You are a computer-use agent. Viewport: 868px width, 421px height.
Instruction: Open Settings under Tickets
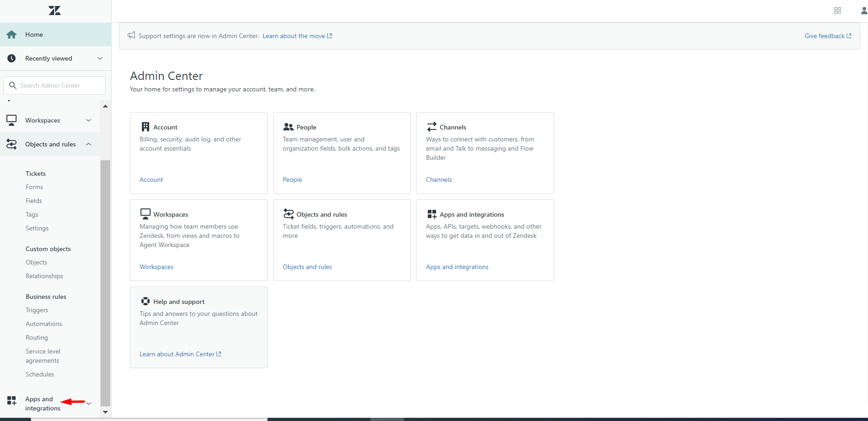(x=37, y=228)
